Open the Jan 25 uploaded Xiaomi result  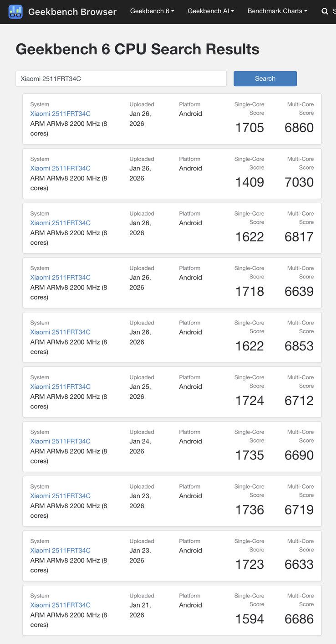click(60, 386)
